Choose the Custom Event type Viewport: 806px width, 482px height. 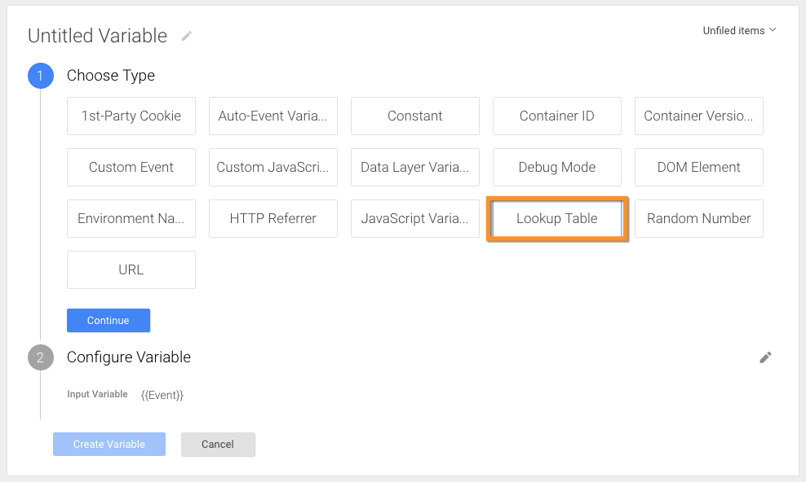(x=131, y=167)
